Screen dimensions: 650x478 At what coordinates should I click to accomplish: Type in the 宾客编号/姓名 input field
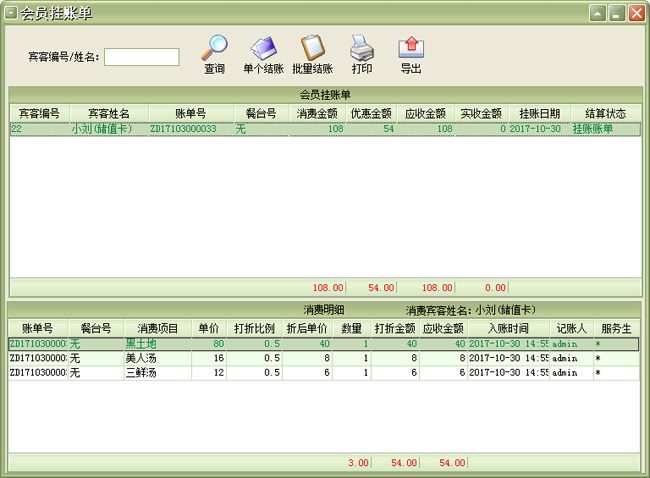pos(141,57)
